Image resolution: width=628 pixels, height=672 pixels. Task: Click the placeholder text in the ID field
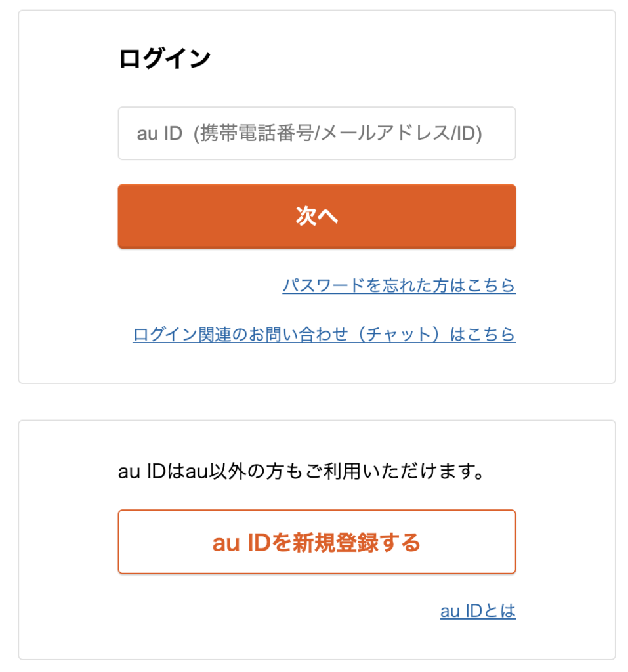pyautogui.click(x=309, y=134)
